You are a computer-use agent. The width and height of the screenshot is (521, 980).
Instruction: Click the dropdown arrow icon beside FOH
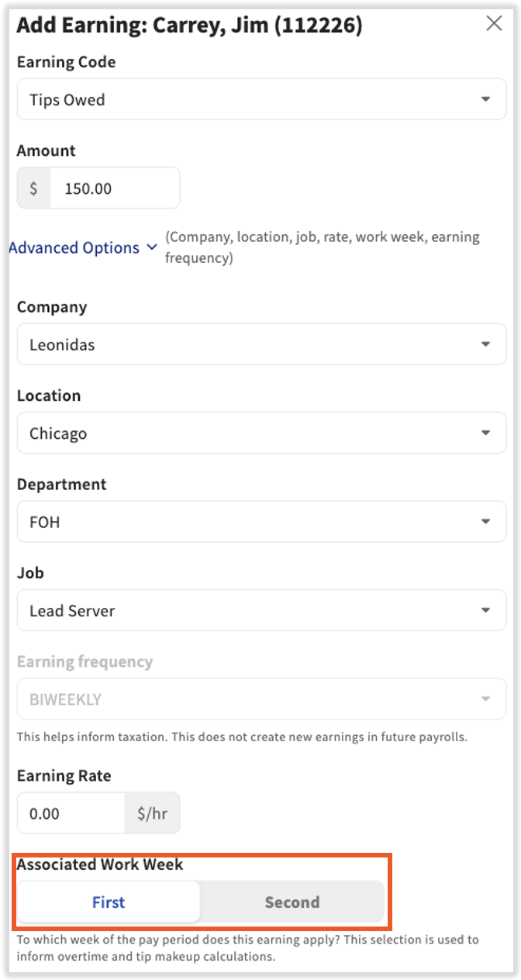click(x=488, y=521)
